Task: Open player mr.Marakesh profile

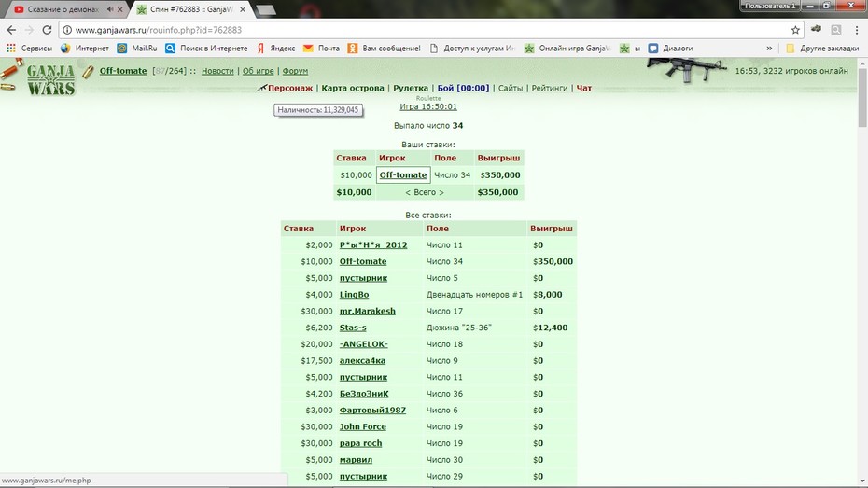Action: tap(368, 312)
